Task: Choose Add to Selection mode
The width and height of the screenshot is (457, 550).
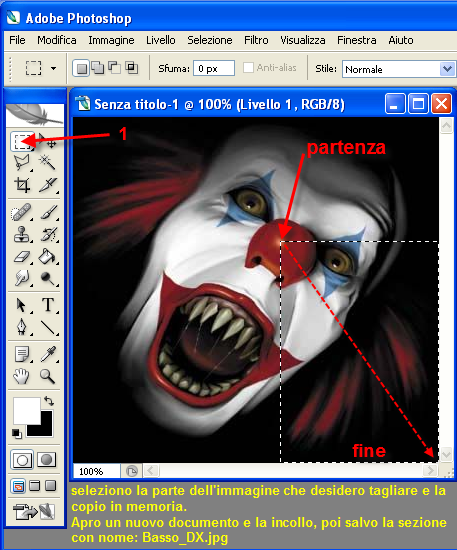Action: (x=98, y=67)
